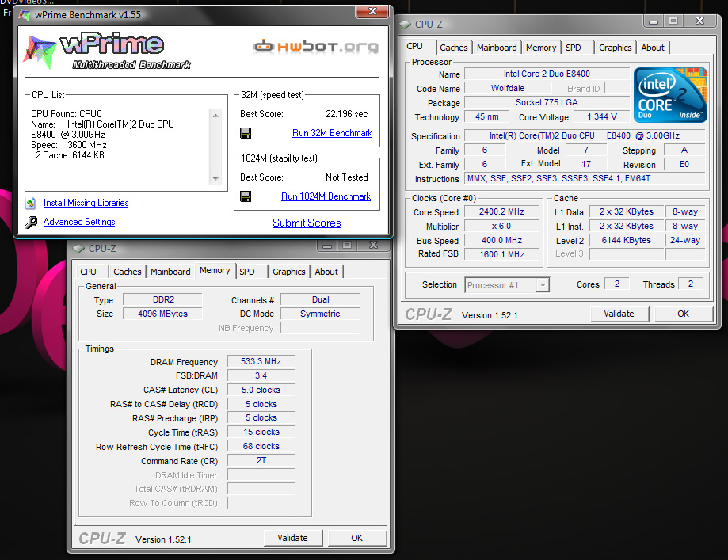Click the Install Missing Libraries icon
The width and height of the screenshot is (728, 560).
click(31, 203)
